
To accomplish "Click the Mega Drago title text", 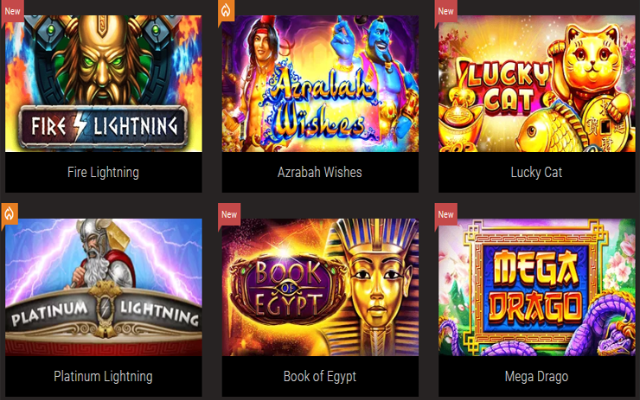I will tap(536, 376).
